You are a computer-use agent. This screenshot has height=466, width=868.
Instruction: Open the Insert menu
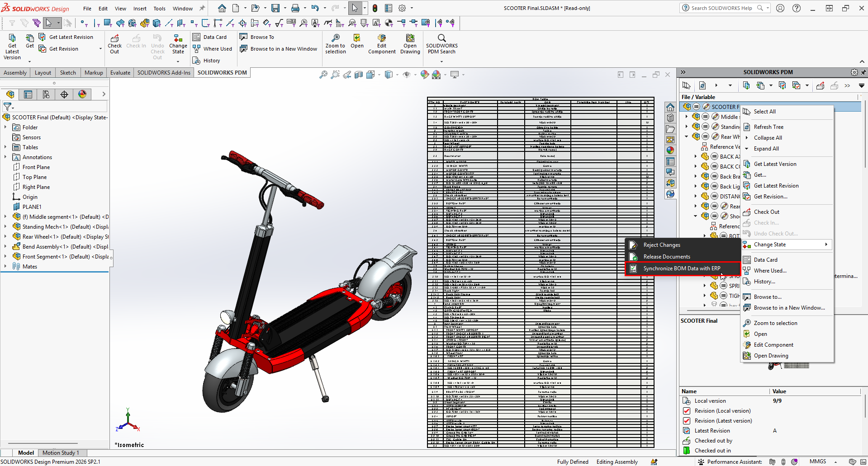[x=140, y=9]
